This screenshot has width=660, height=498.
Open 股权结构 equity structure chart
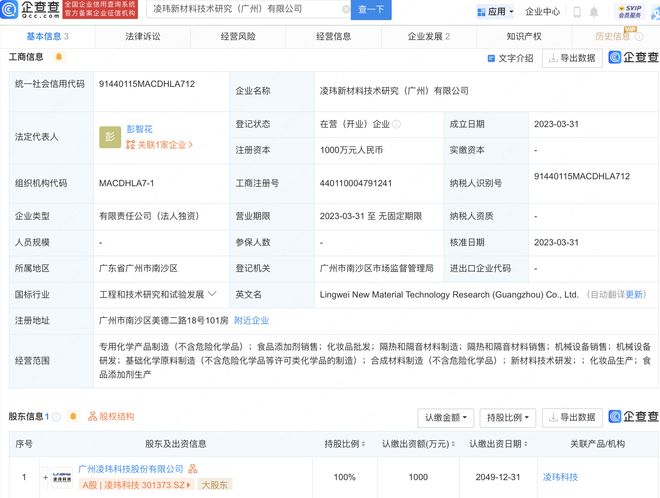click(109, 416)
